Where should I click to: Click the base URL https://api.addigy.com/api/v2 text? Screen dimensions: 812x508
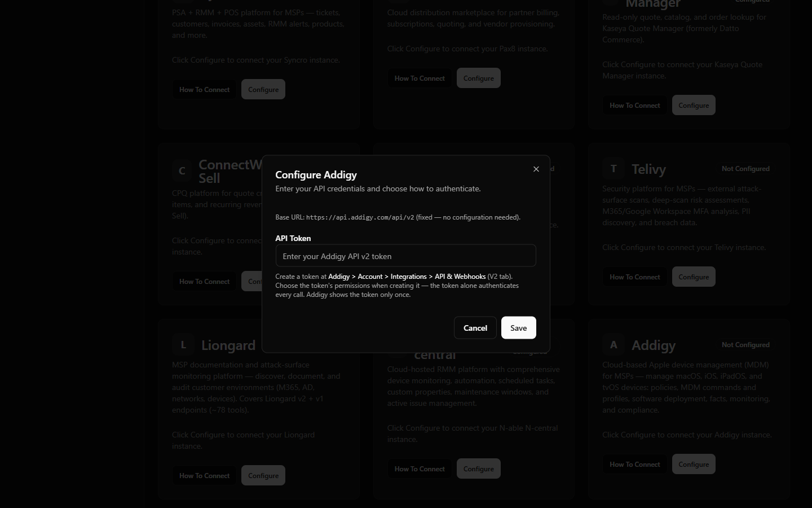360,217
